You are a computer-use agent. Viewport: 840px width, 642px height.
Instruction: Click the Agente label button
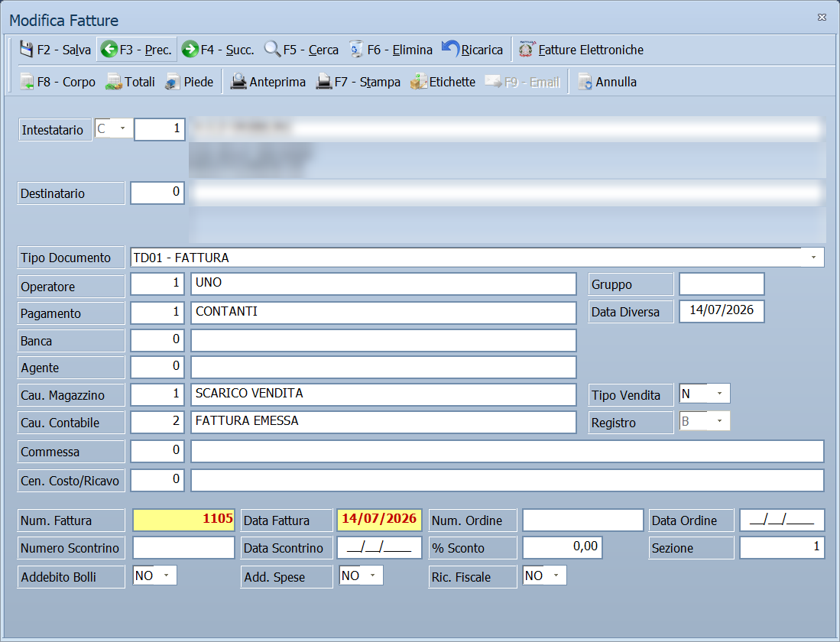click(71, 368)
